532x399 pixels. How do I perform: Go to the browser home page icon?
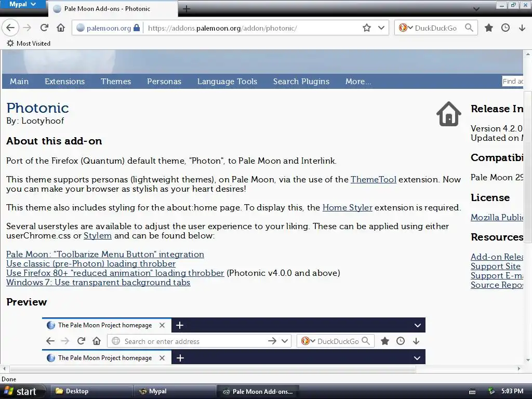pos(61,28)
